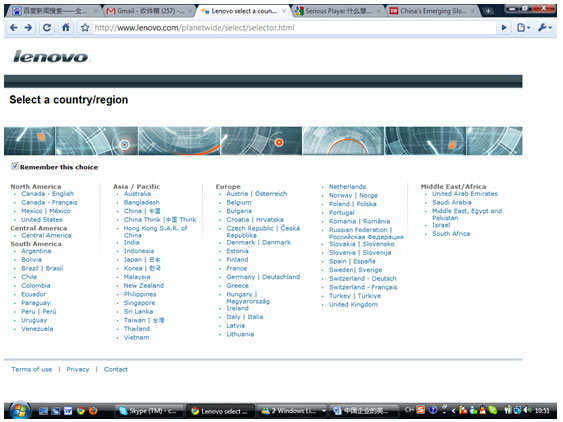Choose United States region link

pos(42,219)
